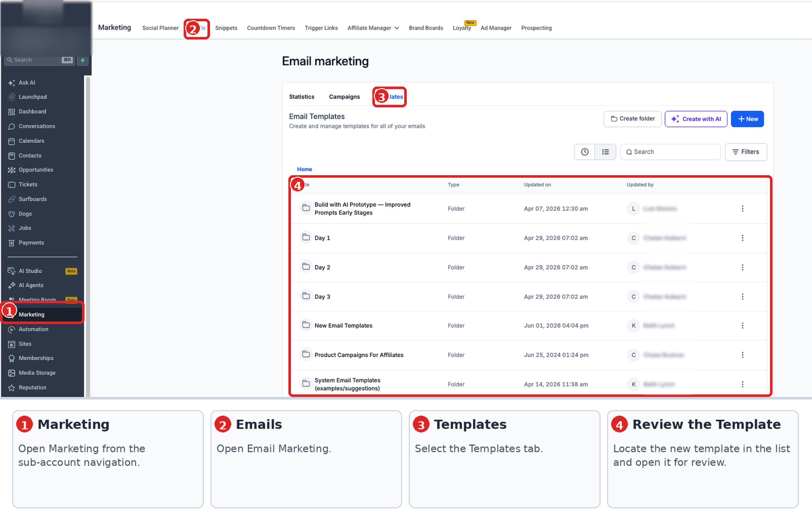This screenshot has width=812, height=521.
Task: Open the Countdown Timers tab
Action: pos(271,28)
